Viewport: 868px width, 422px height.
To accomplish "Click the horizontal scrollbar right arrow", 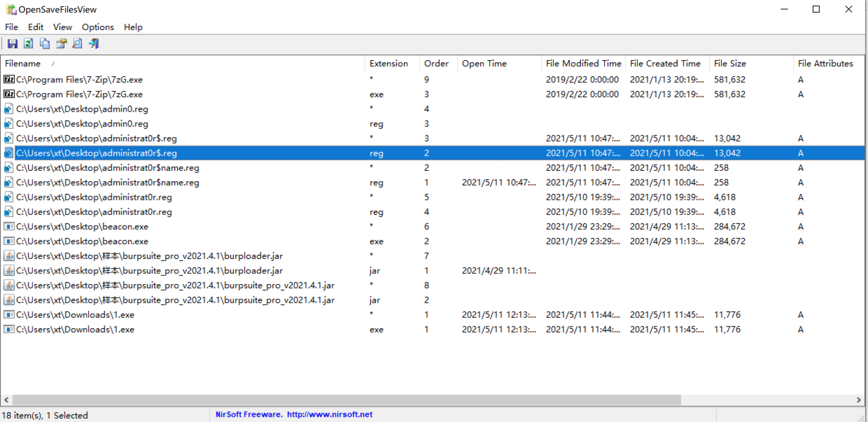I will (x=859, y=400).
